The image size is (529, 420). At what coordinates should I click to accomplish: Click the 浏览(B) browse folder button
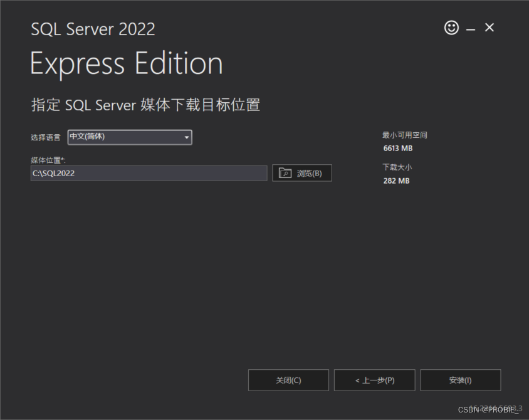click(302, 173)
